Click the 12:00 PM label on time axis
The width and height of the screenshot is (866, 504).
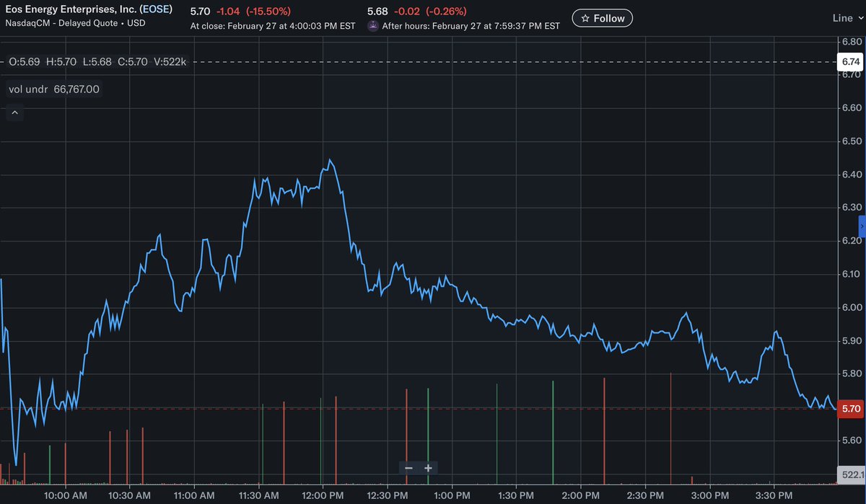coord(323,495)
